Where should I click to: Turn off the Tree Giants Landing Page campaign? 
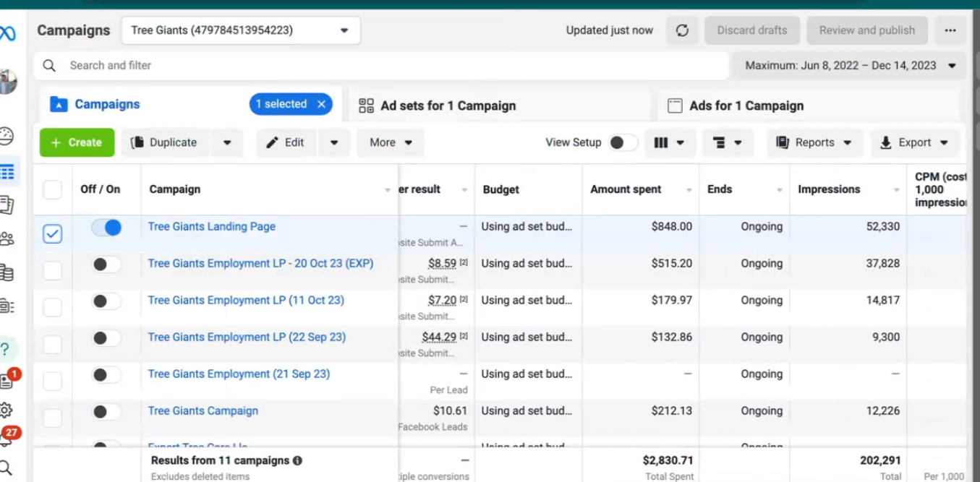tap(106, 228)
